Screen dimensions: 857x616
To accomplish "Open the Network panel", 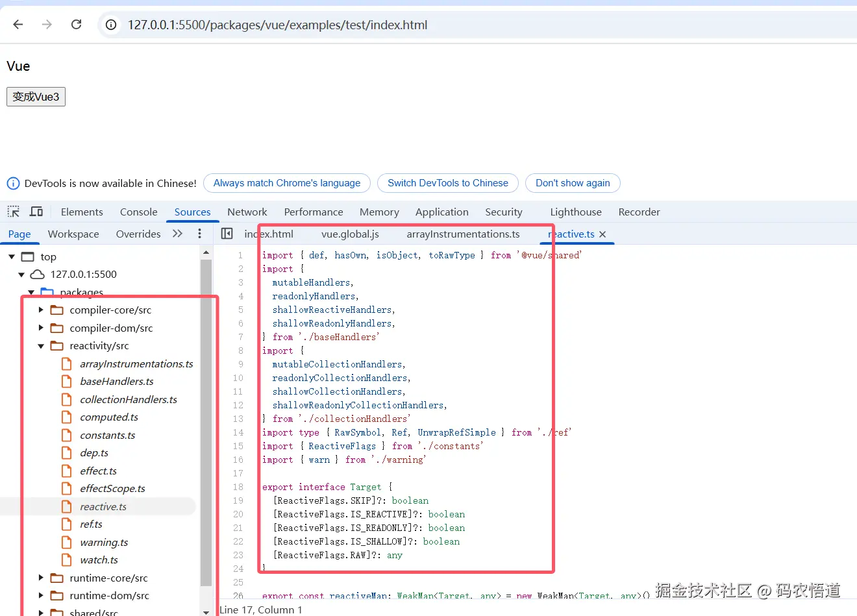I will (247, 212).
